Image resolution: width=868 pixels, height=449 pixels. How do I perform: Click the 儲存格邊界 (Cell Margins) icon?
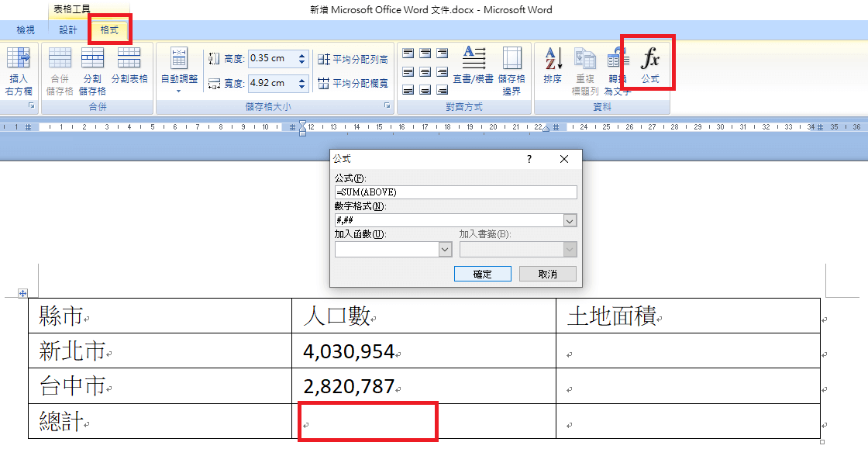point(511,59)
